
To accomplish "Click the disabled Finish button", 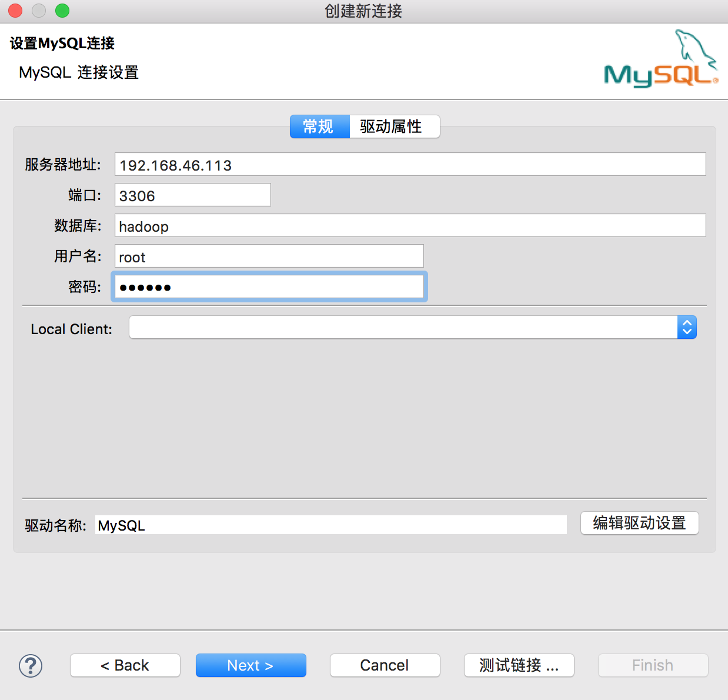I will coord(653,665).
